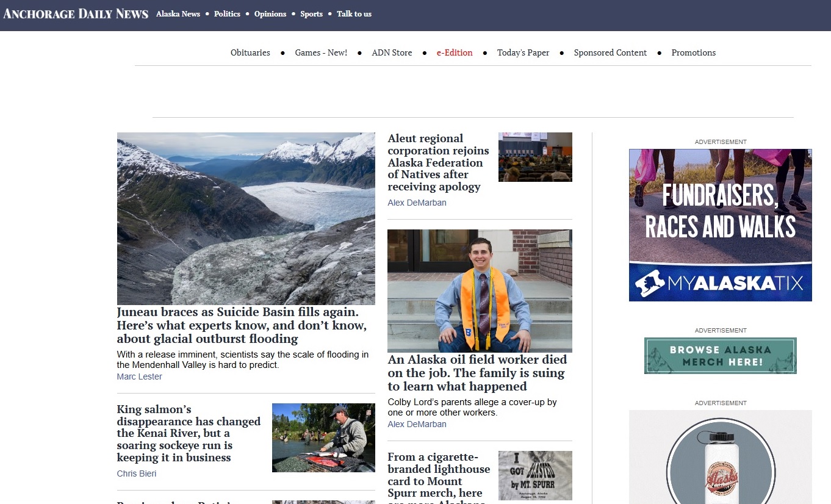Screen dimensions: 831x504
Task: Open the ADN Store link
Action: point(392,53)
